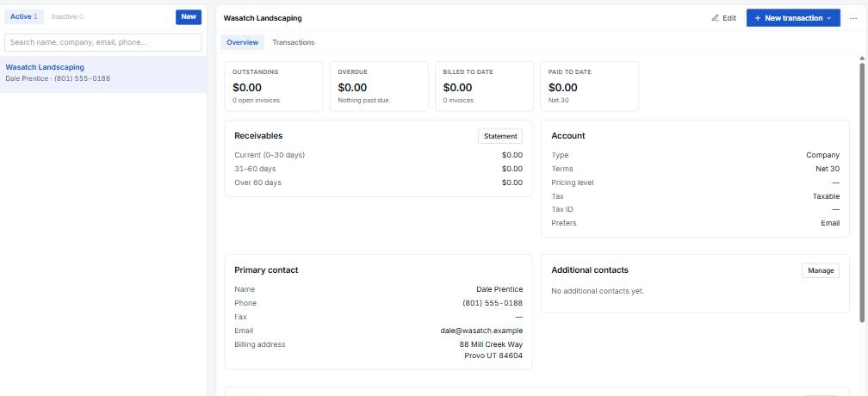Click the email dale@wasatch.example
This screenshot has height=396, width=868.
pyautogui.click(x=481, y=331)
